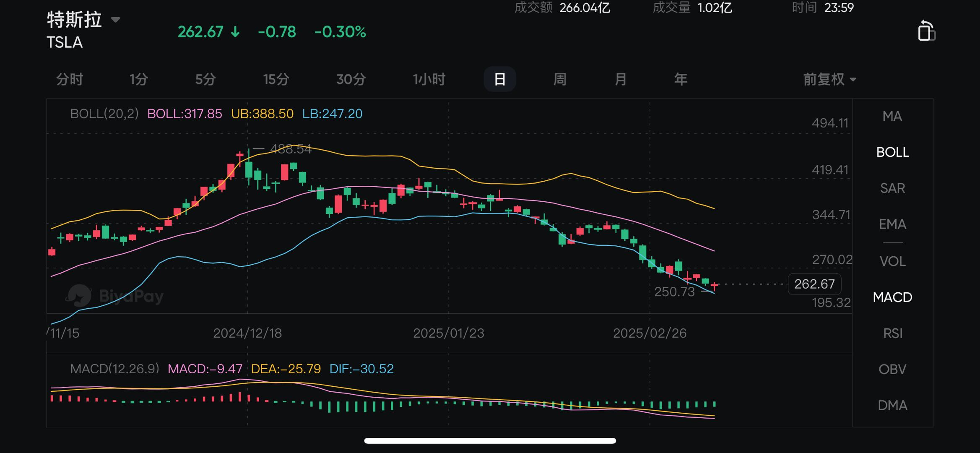The width and height of the screenshot is (980, 453).
Task: Select the 5分 interval
Action: click(x=205, y=79)
